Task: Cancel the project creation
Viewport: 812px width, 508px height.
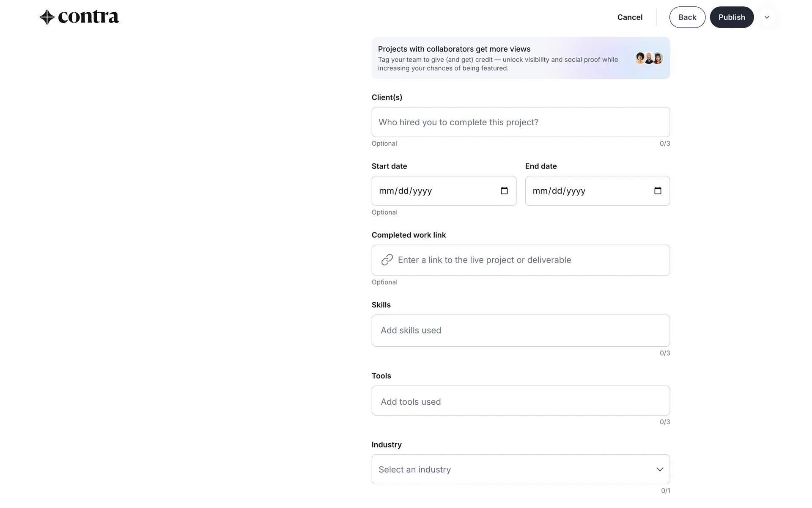Action: point(630,17)
